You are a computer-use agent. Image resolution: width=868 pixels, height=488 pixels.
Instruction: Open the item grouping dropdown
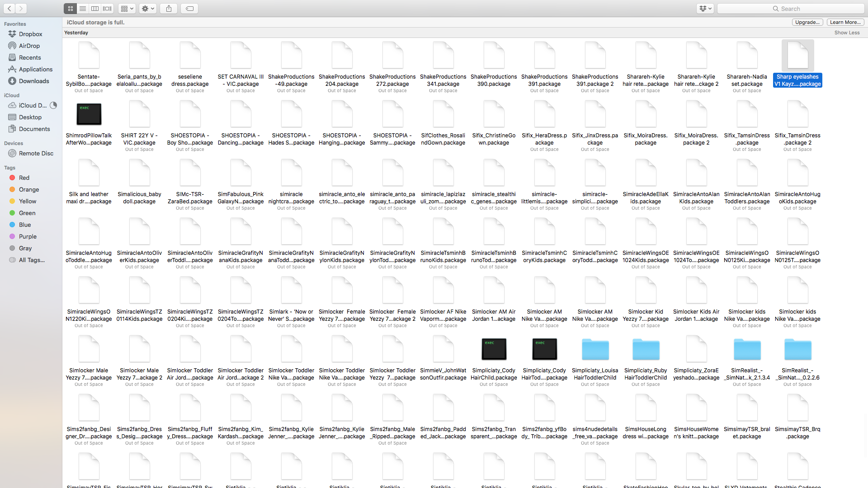tap(127, 9)
